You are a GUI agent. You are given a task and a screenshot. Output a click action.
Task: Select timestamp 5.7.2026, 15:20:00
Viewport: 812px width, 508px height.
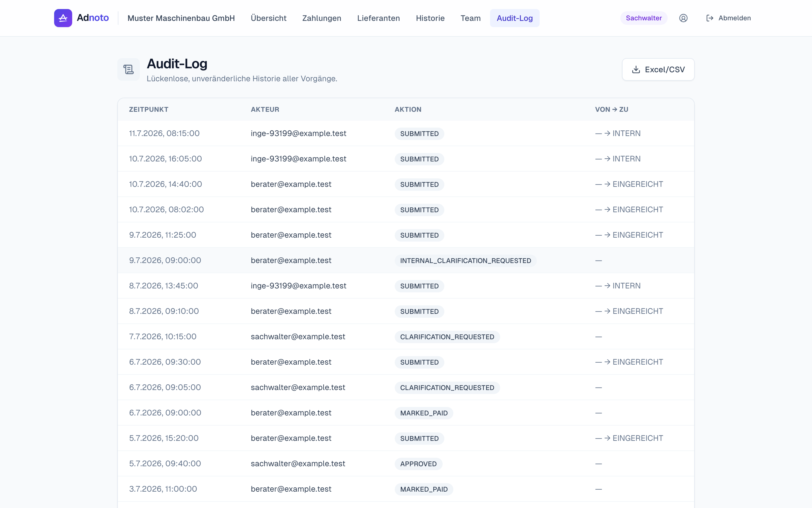[x=164, y=438]
